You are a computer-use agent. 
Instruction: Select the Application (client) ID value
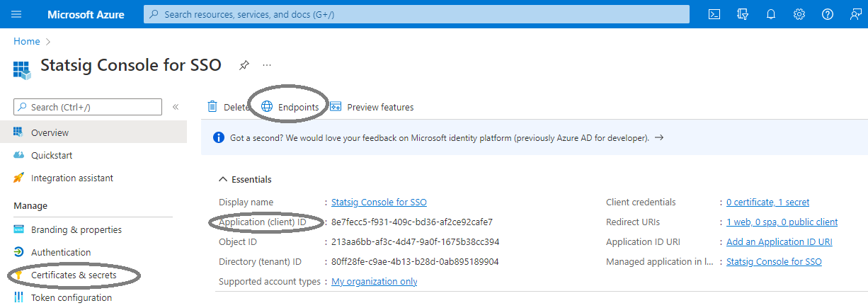point(412,222)
